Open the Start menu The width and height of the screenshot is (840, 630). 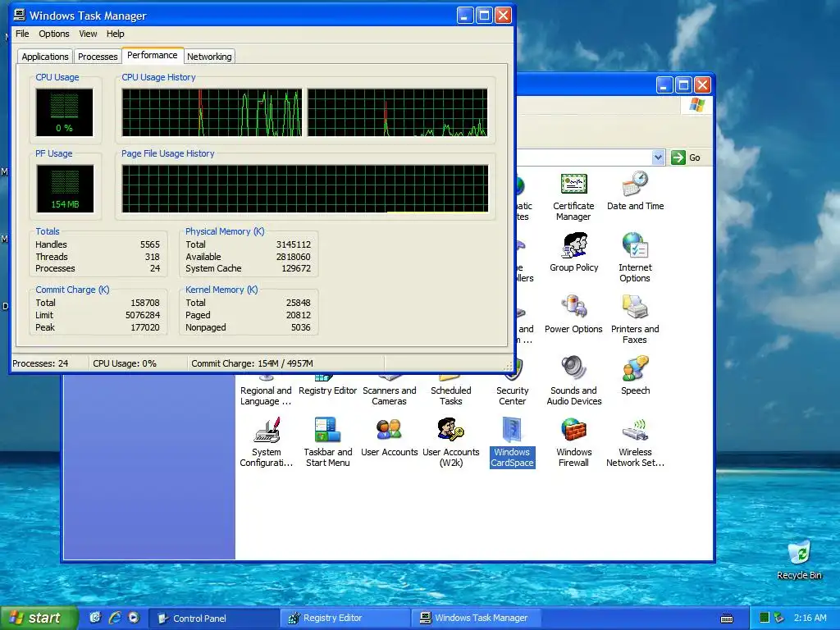[x=39, y=618]
